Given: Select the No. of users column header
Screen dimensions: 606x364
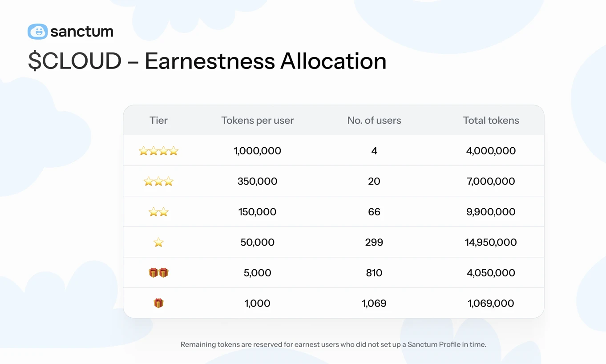Looking at the screenshot, I should coord(374,120).
